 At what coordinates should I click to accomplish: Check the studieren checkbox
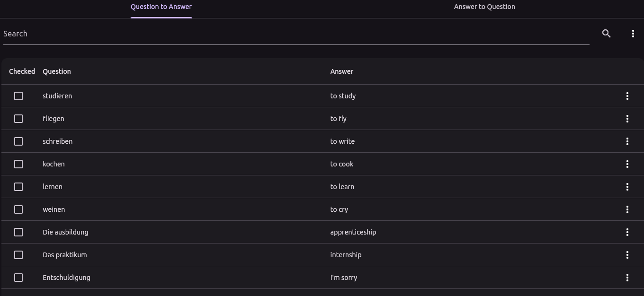[18, 96]
